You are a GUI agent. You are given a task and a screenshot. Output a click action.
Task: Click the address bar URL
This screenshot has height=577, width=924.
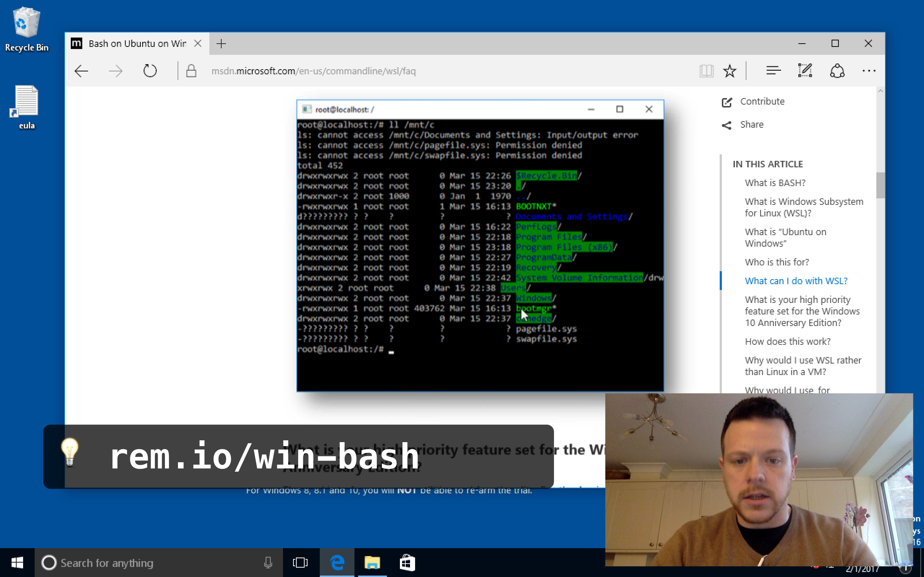(x=313, y=71)
